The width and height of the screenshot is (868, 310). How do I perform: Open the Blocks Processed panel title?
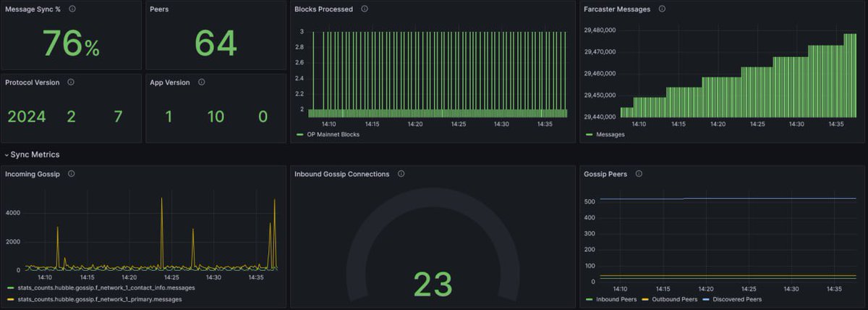pos(324,9)
